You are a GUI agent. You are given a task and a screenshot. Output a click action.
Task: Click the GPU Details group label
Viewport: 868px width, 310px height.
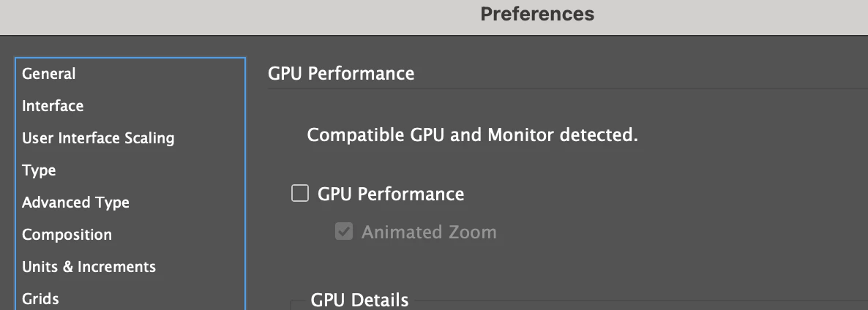(359, 300)
